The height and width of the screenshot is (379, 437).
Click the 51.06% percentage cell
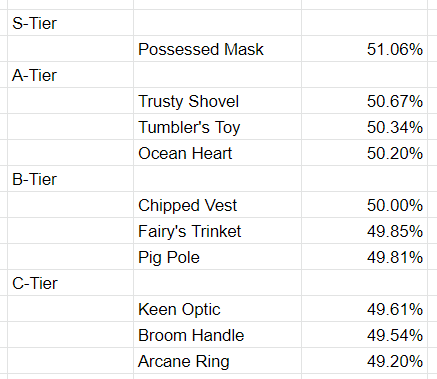(364, 49)
